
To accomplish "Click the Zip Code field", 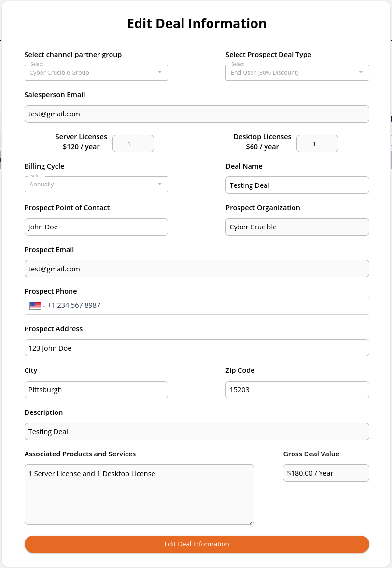I will [x=297, y=390].
